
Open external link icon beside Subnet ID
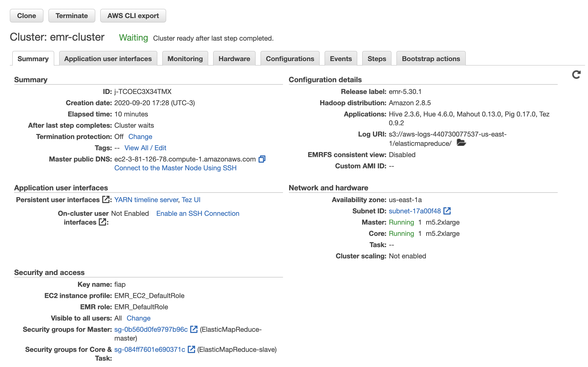(x=447, y=211)
